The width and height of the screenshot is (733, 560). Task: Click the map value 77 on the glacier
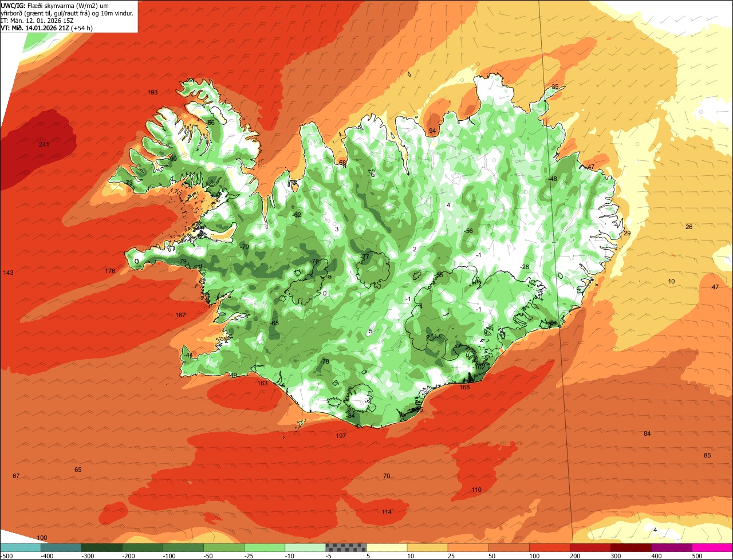[x=366, y=257]
